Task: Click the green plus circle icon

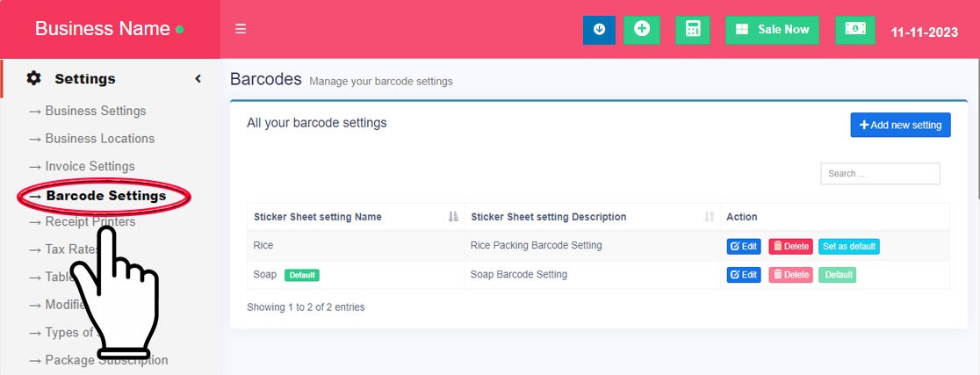Action: pyautogui.click(x=642, y=29)
